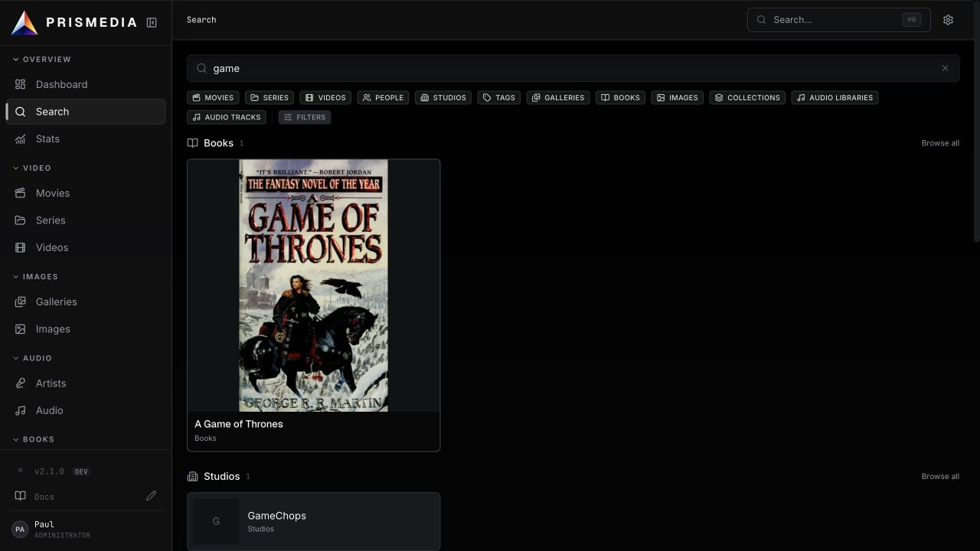Click the DEV badge
The width and height of the screenshot is (980, 551).
point(81,471)
